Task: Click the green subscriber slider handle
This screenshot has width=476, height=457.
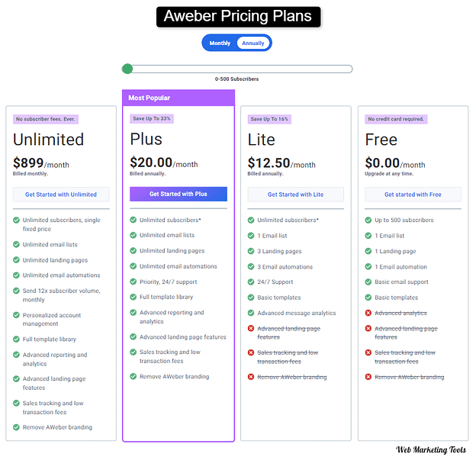Action: (127, 69)
